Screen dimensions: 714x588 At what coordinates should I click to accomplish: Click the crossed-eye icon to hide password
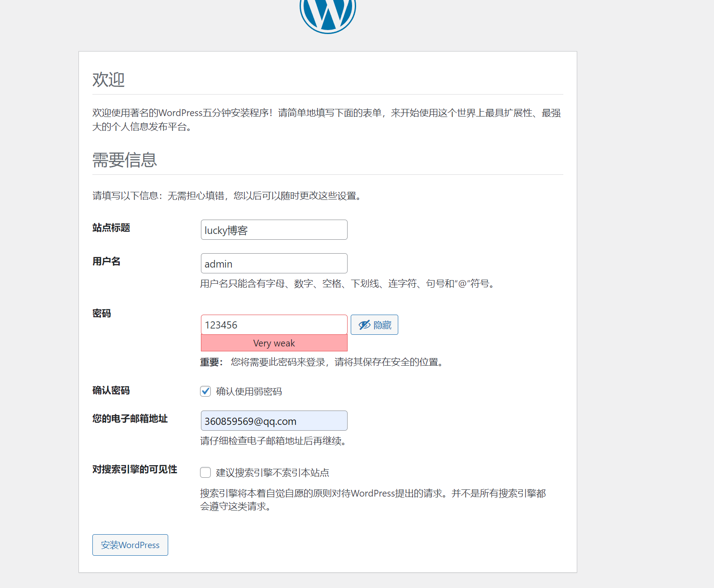coord(364,325)
